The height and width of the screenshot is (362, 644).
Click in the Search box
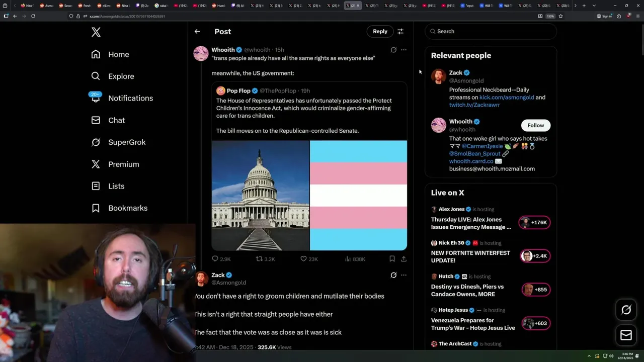491,31
